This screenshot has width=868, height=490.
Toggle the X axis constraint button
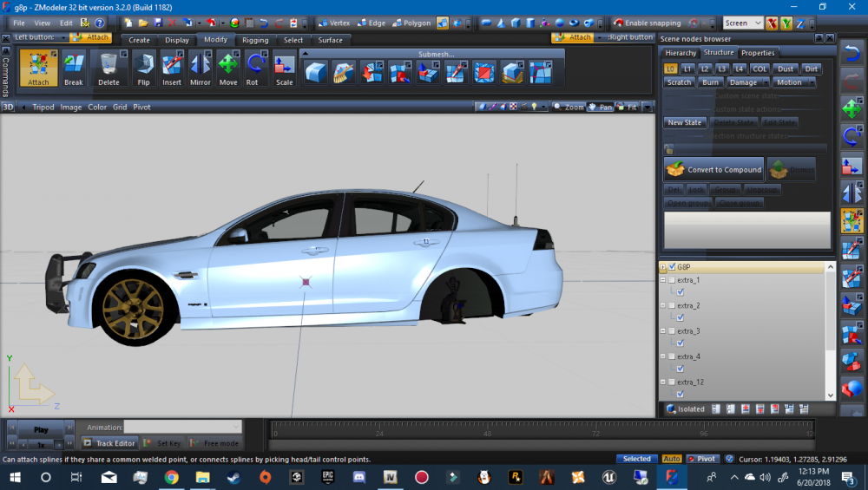[x=772, y=23]
